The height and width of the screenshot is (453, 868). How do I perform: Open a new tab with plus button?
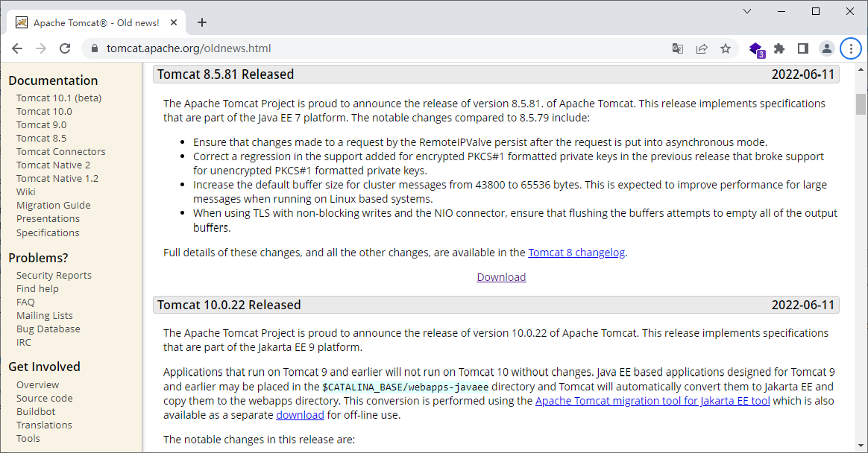coord(202,22)
